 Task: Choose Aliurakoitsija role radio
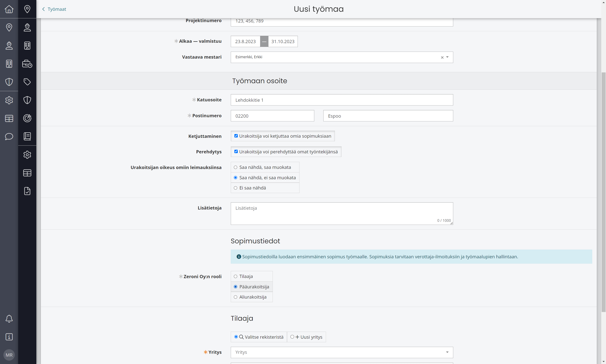252,297
